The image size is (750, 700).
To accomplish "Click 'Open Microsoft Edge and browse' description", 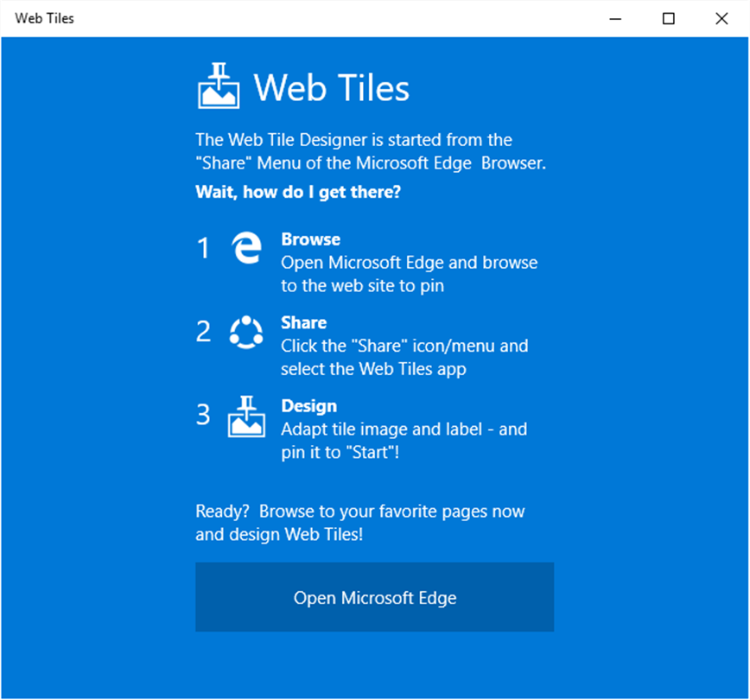I will click(x=410, y=274).
